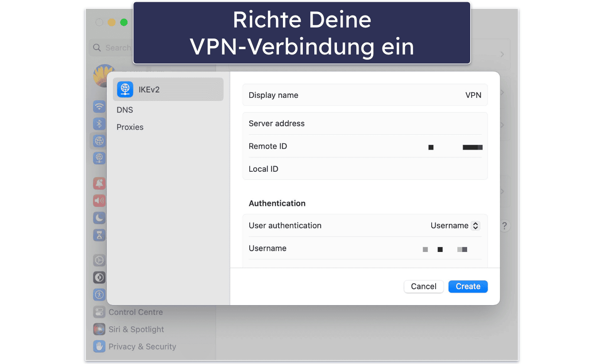Open Bluetooth settings via sidebar icon
The width and height of the screenshot is (611, 364).
[x=99, y=124]
